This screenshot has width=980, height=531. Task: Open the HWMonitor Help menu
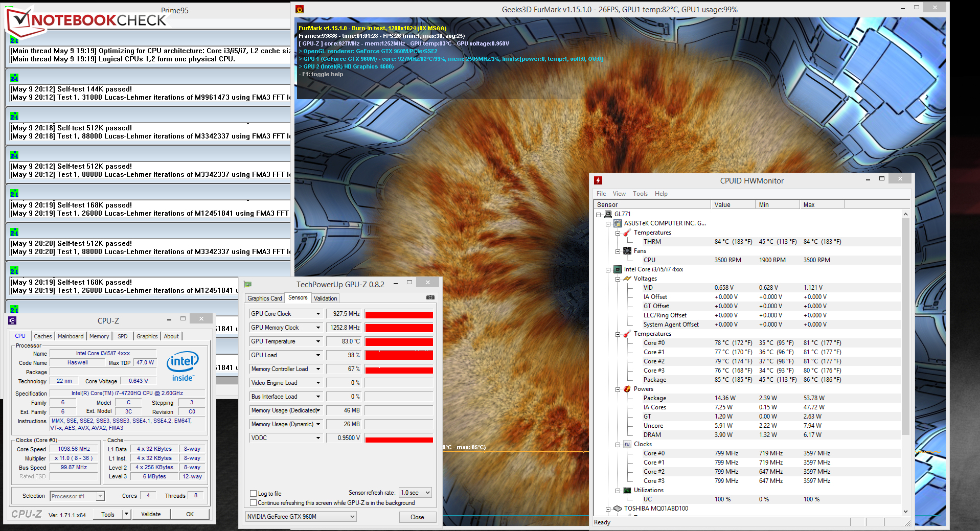pos(661,194)
